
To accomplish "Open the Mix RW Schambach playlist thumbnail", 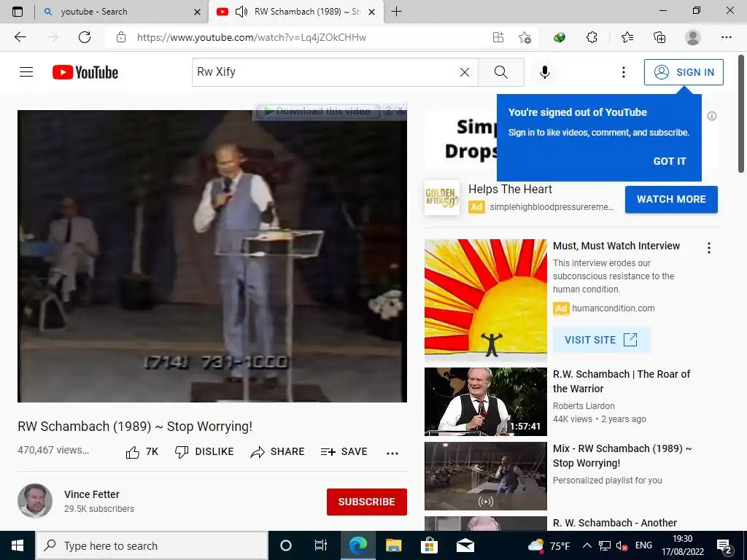I will pos(485,476).
